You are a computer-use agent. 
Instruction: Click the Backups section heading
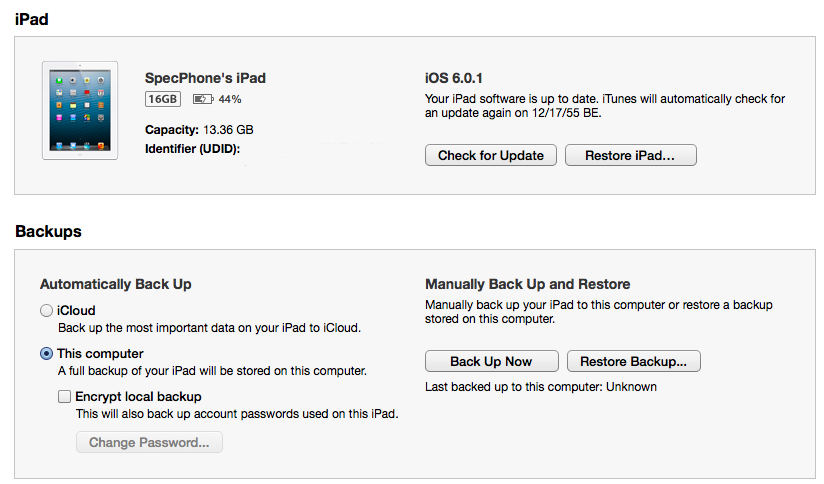(x=48, y=231)
